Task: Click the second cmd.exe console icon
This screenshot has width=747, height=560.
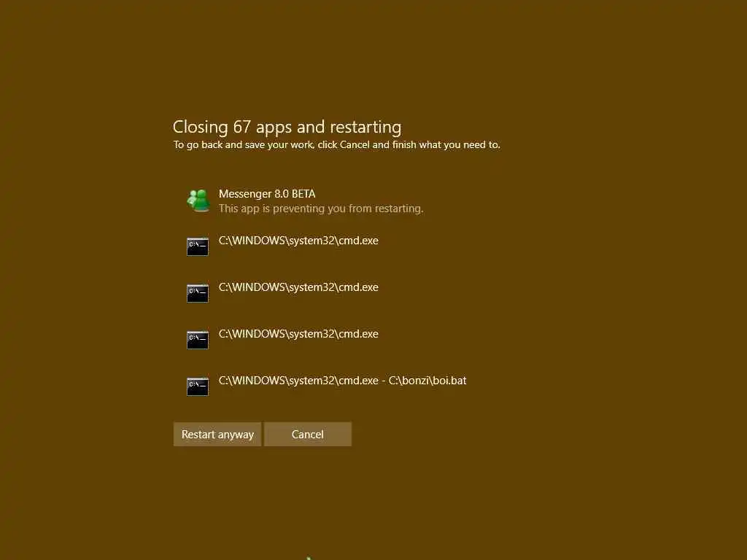Action: pos(198,293)
